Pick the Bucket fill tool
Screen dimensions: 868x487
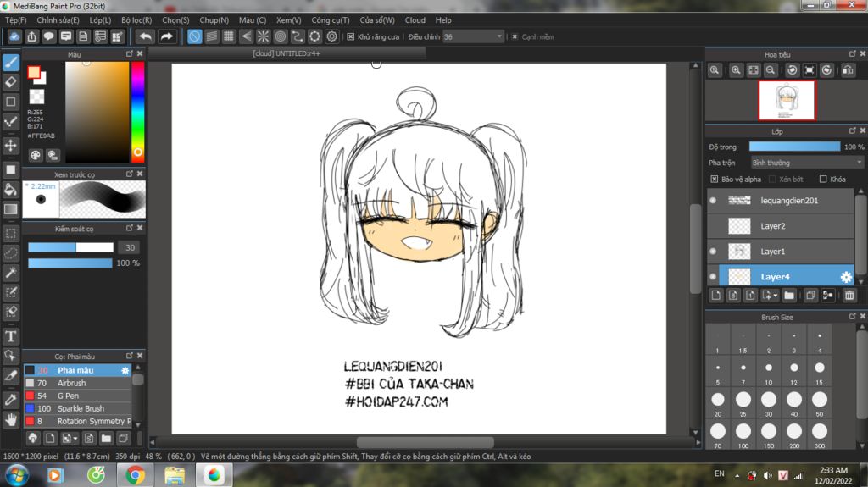pos(11,189)
